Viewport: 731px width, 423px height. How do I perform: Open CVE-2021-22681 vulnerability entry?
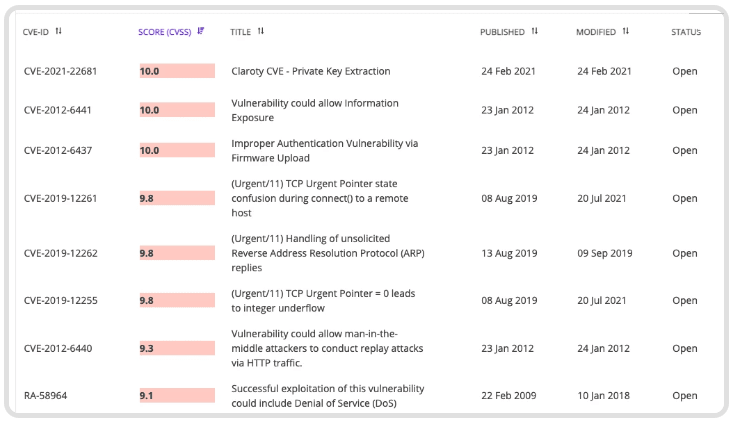60,71
